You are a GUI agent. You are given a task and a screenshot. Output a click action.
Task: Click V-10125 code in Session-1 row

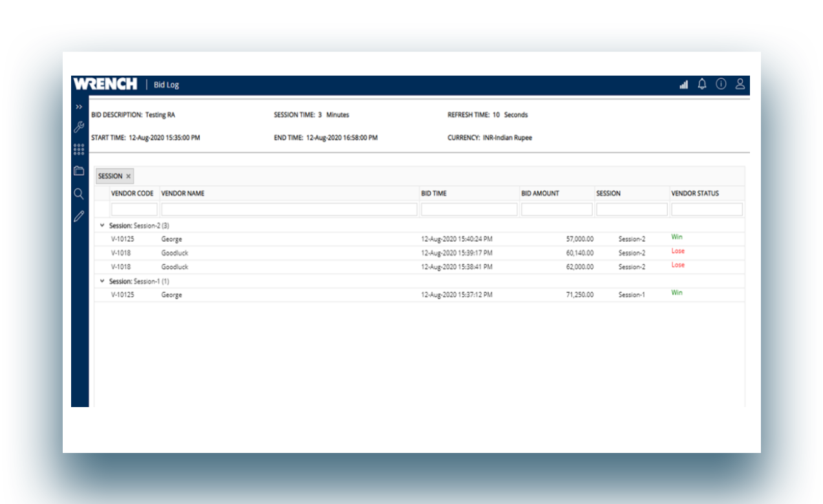pos(123,295)
